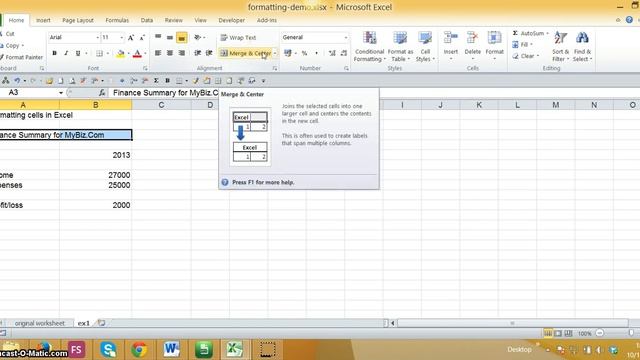Open Cell Styles gallery
The width and height of the screenshot is (640, 360).
pos(425,47)
